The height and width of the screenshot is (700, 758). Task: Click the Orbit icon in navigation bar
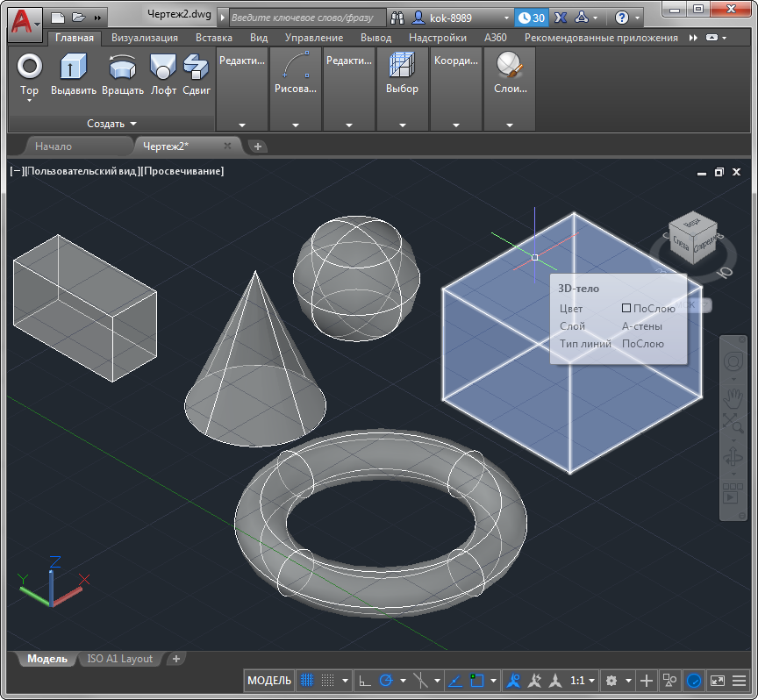733,457
